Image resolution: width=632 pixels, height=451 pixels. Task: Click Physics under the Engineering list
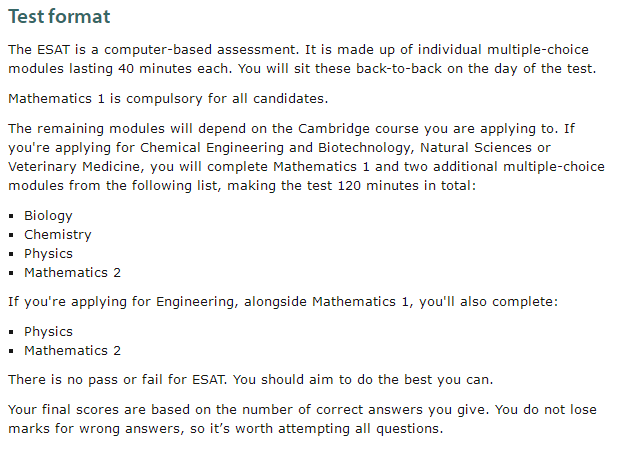coord(48,331)
